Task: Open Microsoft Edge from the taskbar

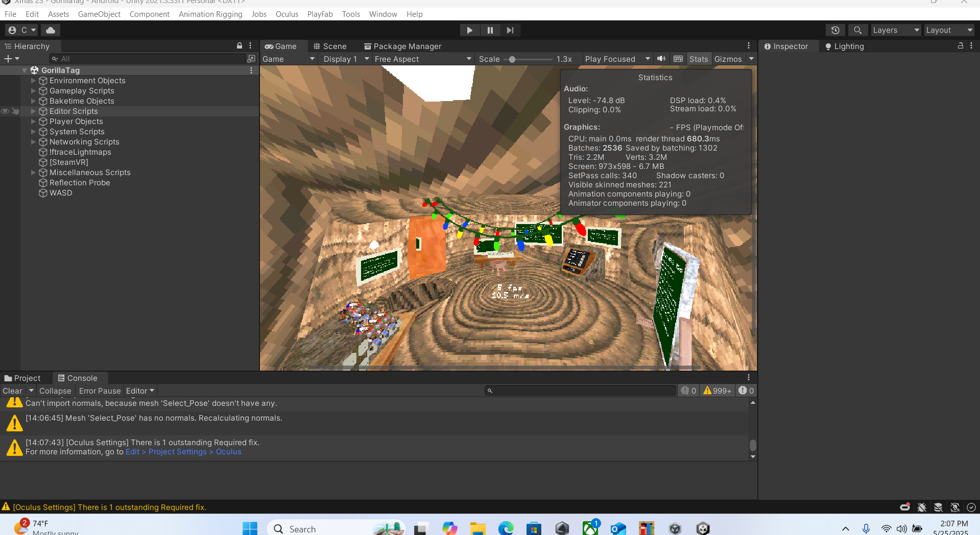Action: (x=506, y=528)
